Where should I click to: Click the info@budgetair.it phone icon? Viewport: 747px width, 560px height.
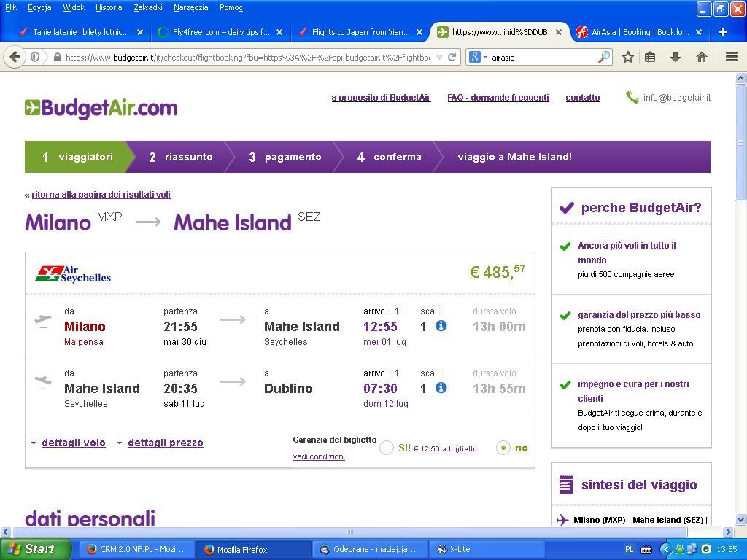pyautogui.click(x=632, y=97)
